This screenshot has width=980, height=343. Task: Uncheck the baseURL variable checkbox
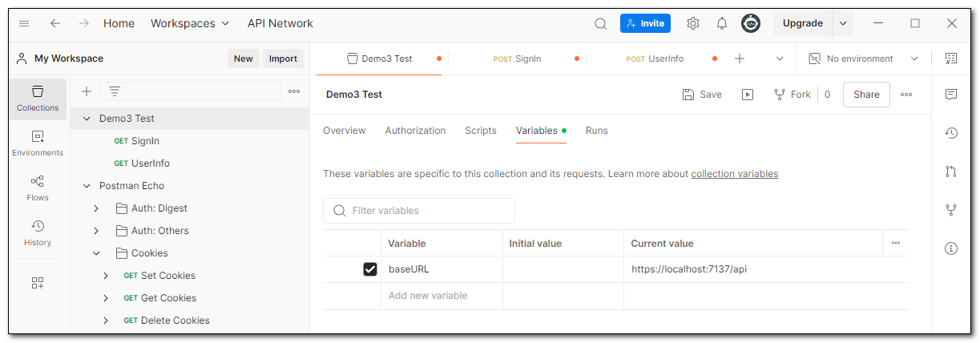370,269
